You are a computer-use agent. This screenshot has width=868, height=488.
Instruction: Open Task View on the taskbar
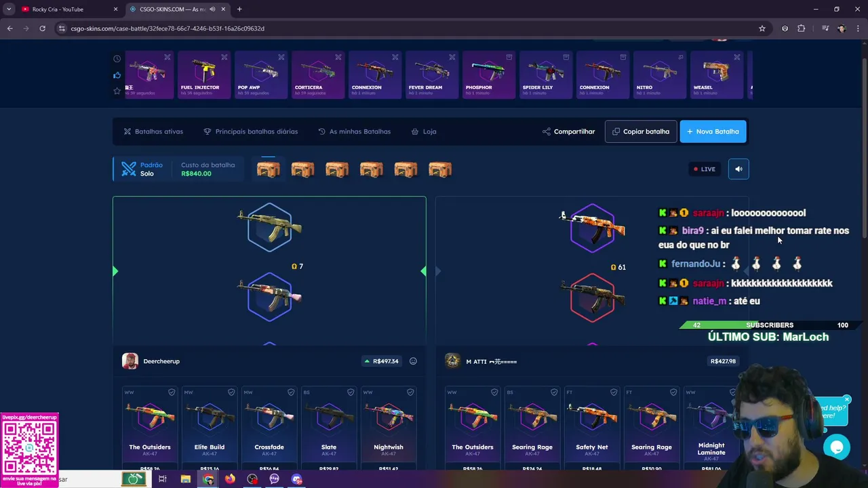tap(163, 479)
